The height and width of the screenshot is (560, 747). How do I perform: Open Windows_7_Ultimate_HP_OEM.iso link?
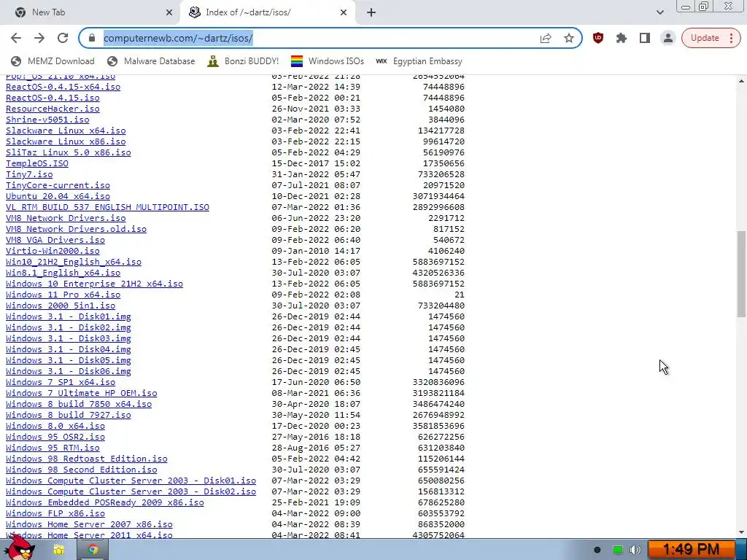(x=82, y=393)
